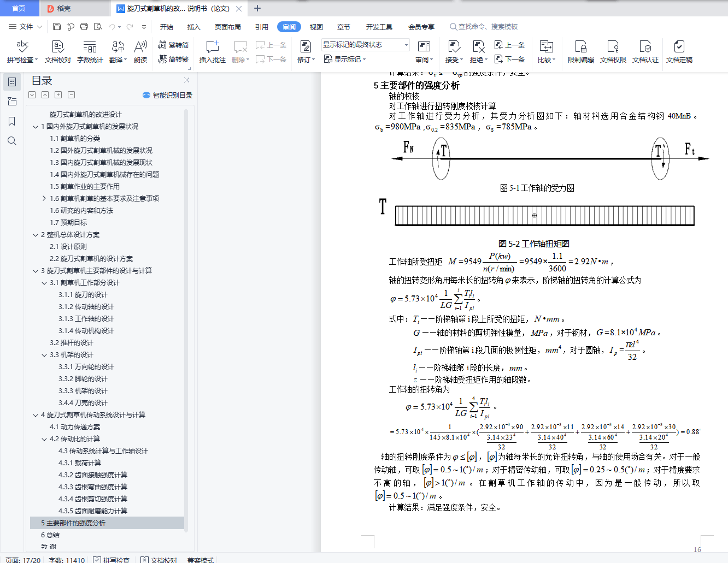Collapse section 2 整机总体设计方案

36,235
